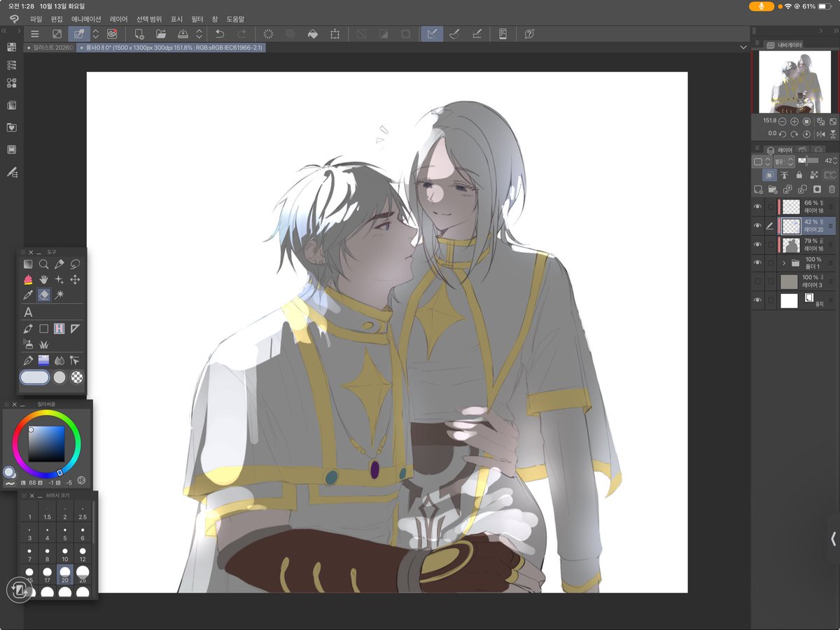Click the zoom in plus icon in Navigator

[x=794, y=121]
